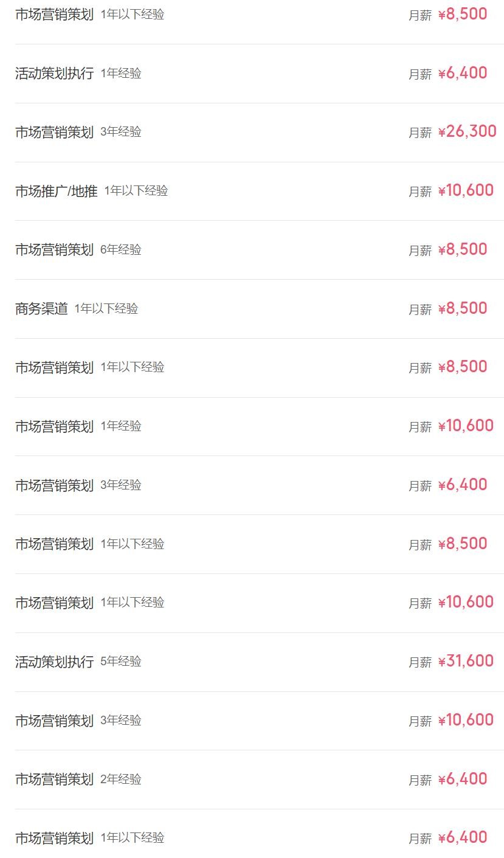The height and width of the screenshot is (858, 504).
Task: Click the 月薪 label next to ¥26,300
Action: click(419, 133)
